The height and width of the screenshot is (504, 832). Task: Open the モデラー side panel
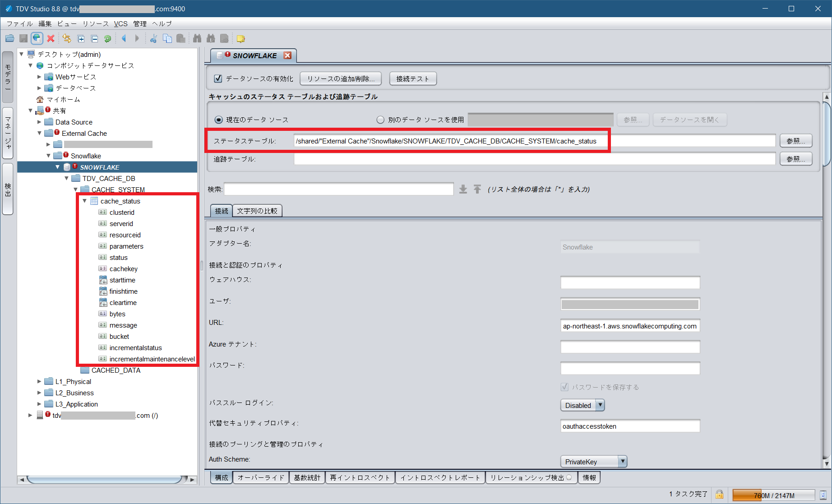8,77
